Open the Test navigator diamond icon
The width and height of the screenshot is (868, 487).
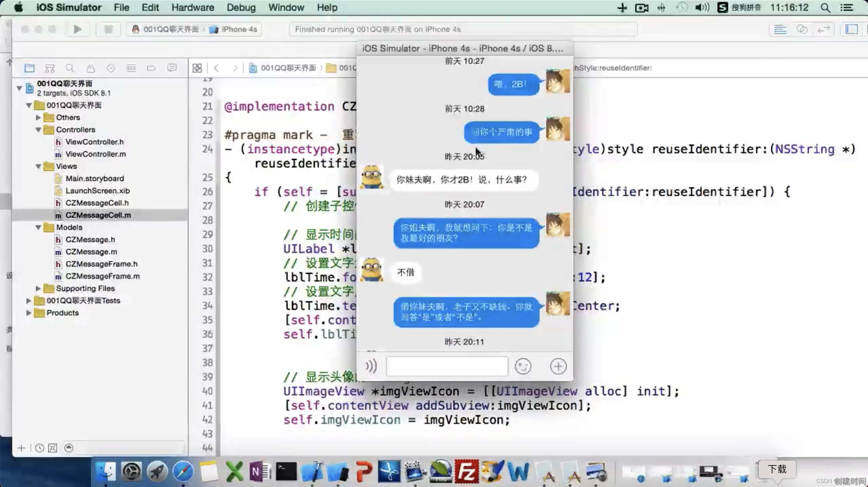111,68
